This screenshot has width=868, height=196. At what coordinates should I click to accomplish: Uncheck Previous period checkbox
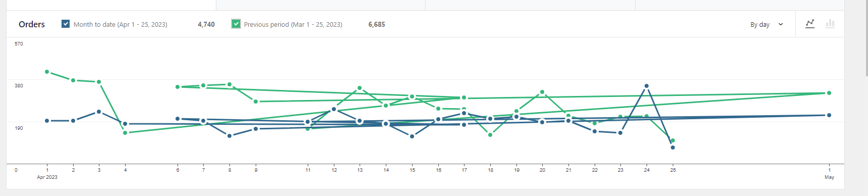(x=236, y=24)
